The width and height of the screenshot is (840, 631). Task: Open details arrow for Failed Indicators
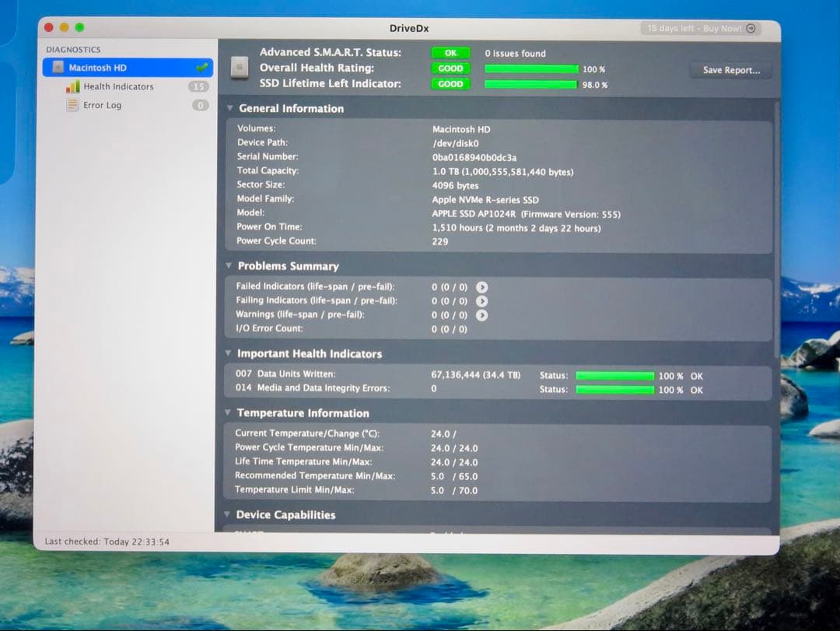point(481,286)
